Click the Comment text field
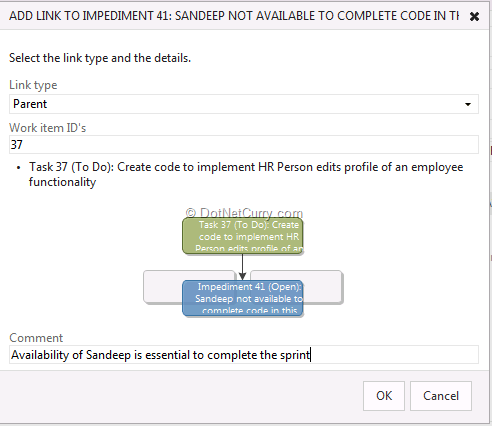Viewport: 492px width, 426px height. click(x=244, y=355)
